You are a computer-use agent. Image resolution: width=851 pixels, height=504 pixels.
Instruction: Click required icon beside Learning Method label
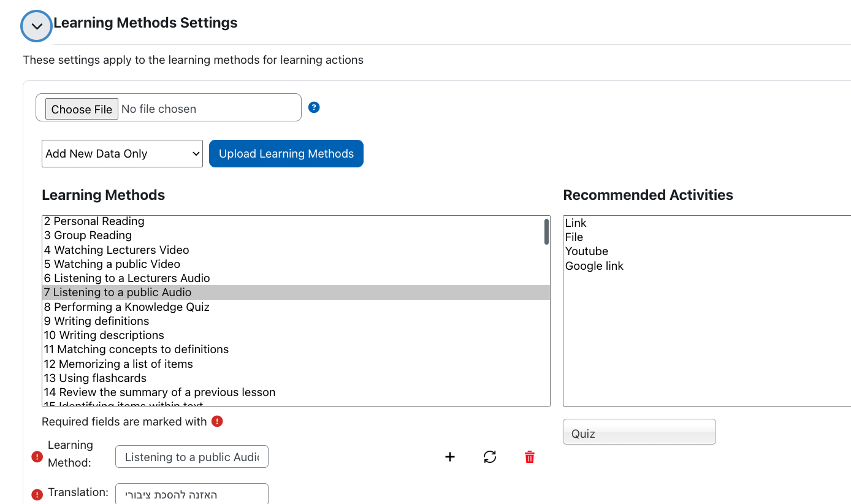point(37,457)
